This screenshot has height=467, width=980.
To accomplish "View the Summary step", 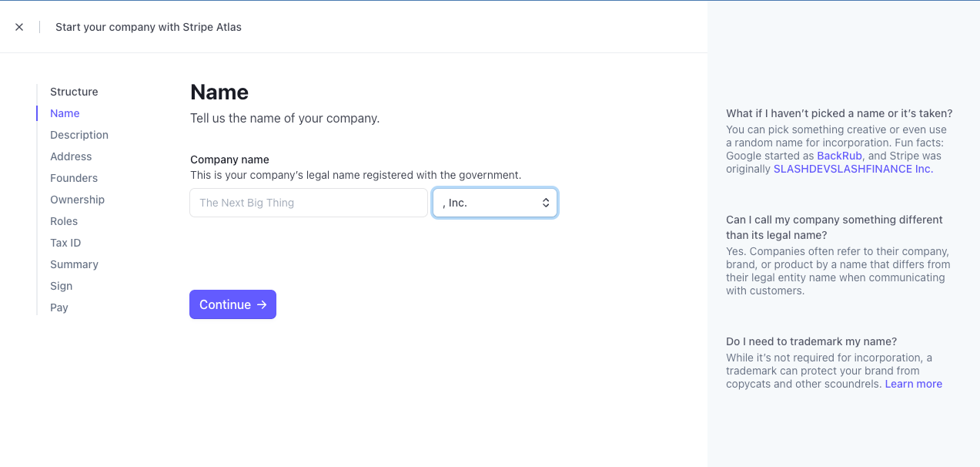I will (x=74, y=264).
